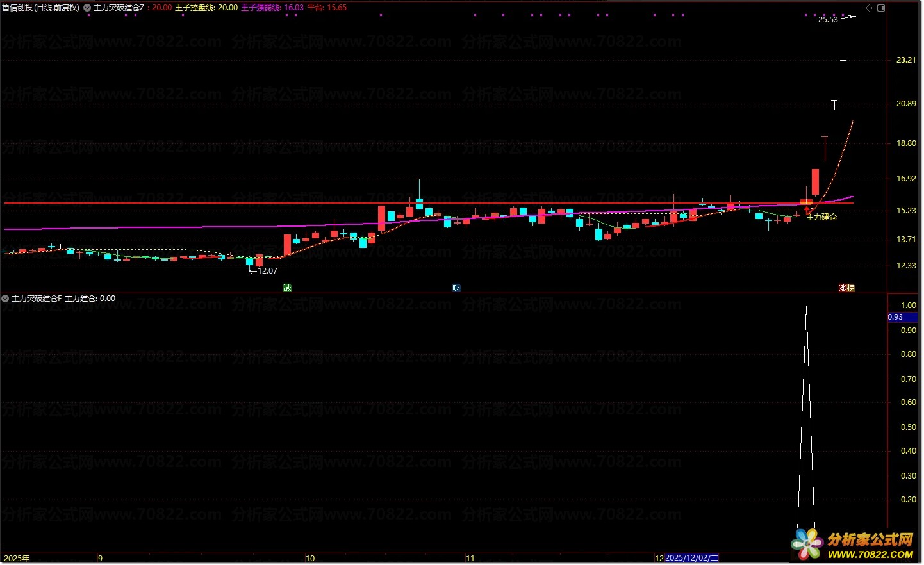The width and height of the screenshot is (924, 565).
Task: Select the stock title 鲁信创投 (日线.前复权)
Action: (x=41, y=8)
